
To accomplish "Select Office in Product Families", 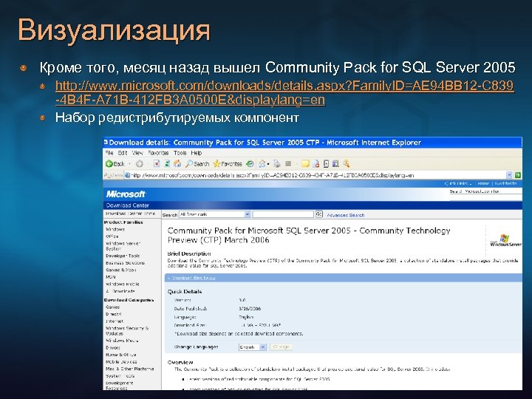I will (x=112, y=236).
